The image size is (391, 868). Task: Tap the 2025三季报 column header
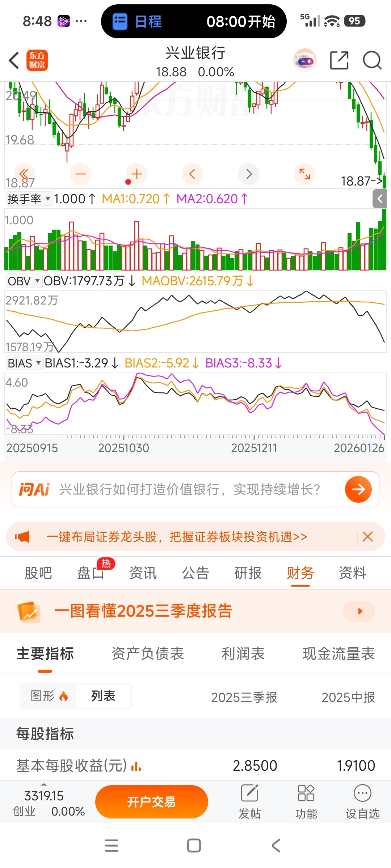tap(244, 697)
